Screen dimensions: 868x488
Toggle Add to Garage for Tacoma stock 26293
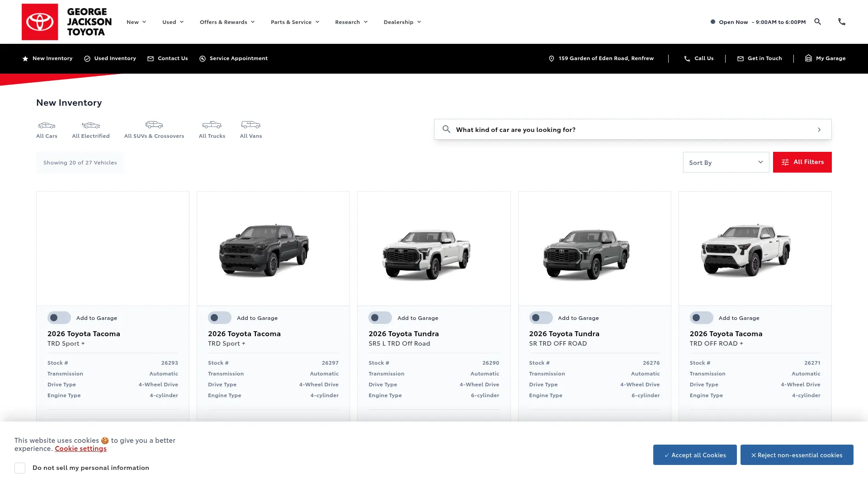[x=59, y=318]
